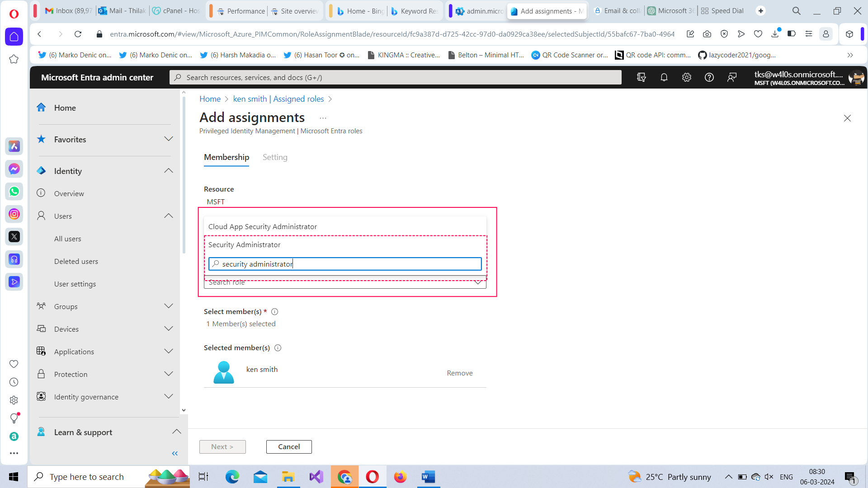Click the Home icon in the sidebar
Image resolution: width=868 pixels, height=488 pixels.
coord(41,108)
